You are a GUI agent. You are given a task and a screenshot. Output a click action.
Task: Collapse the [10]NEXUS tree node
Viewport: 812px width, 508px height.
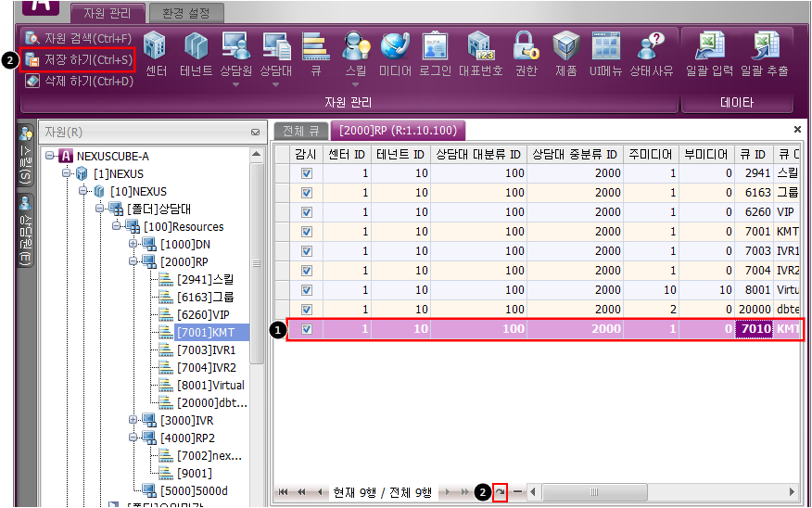(x=82, y=191)
